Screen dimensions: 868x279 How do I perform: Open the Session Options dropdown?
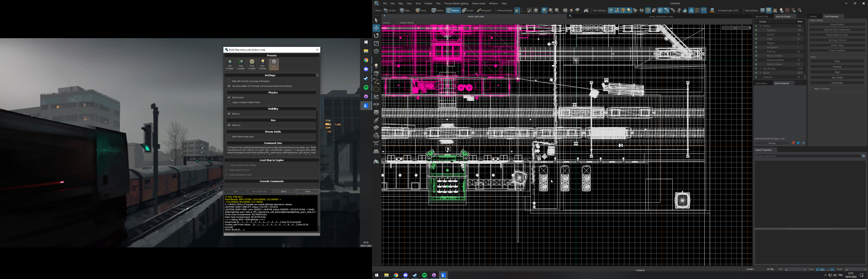coord(407,23)
